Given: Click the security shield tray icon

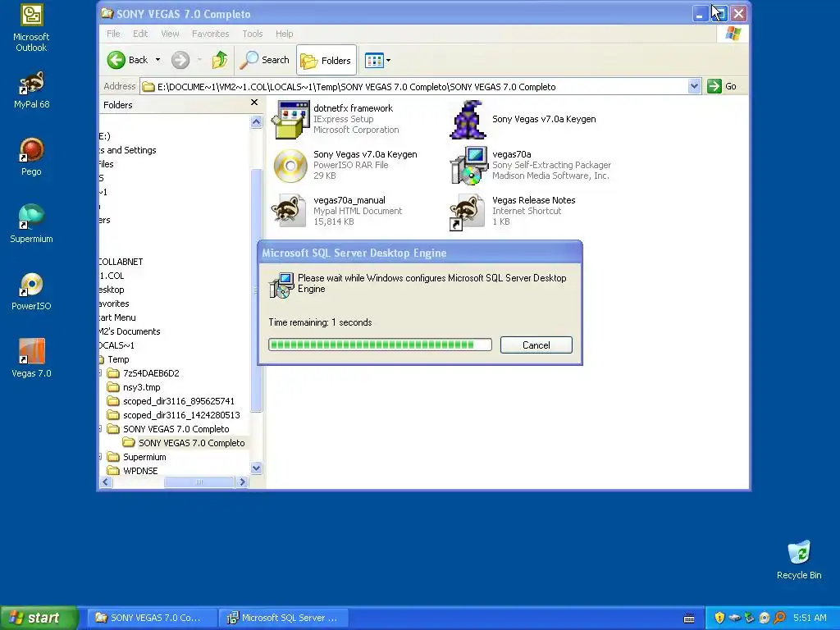Looking at the screenshot, I should click(x=719, y=618).
